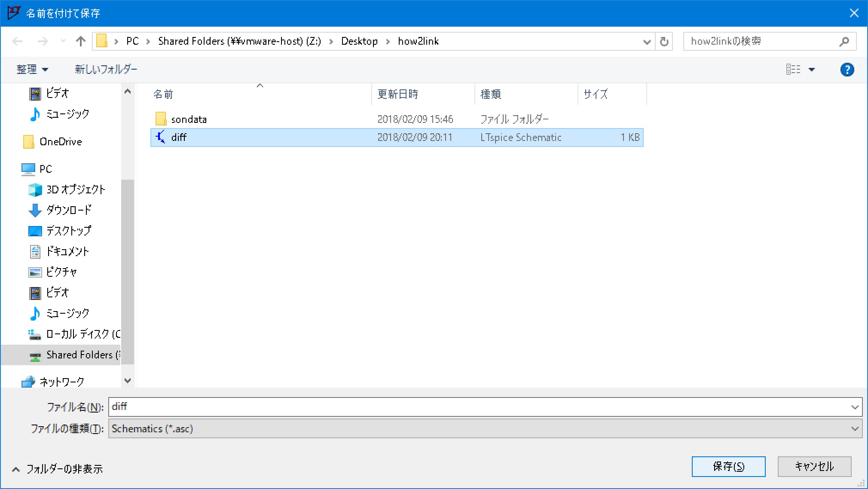Click the キャンセル button
The width and height of the screenshot is (868, 489).
click(814, 467)
